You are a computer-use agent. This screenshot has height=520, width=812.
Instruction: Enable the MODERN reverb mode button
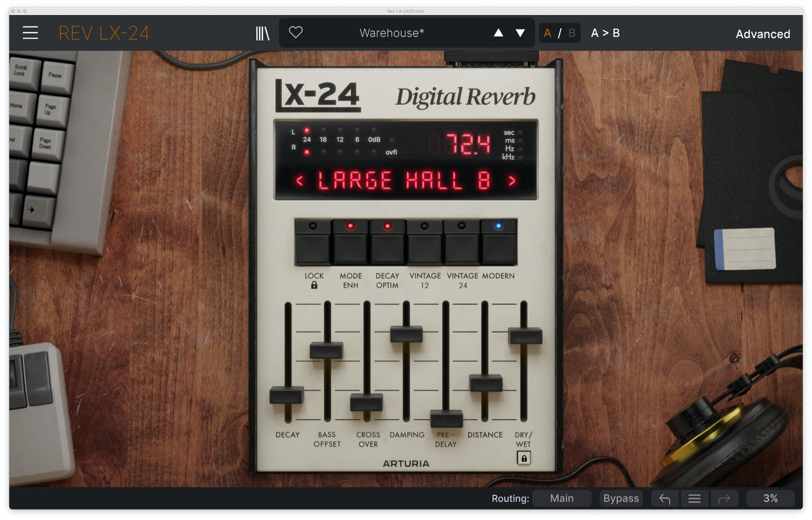point(498,243)
